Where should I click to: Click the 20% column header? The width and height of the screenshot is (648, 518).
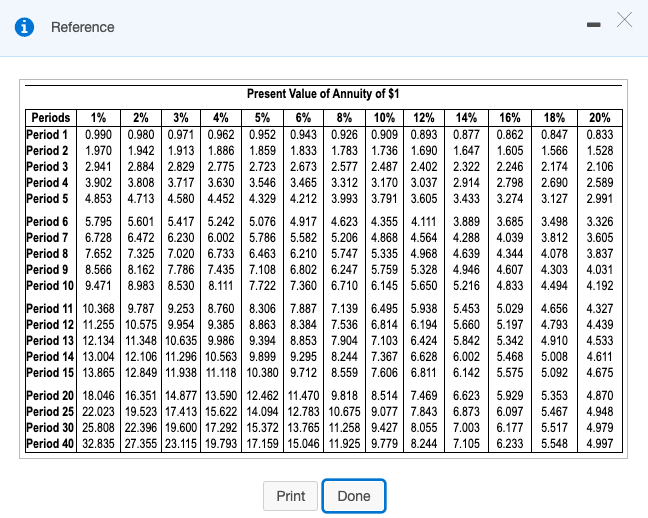click(x=600, y=118)
